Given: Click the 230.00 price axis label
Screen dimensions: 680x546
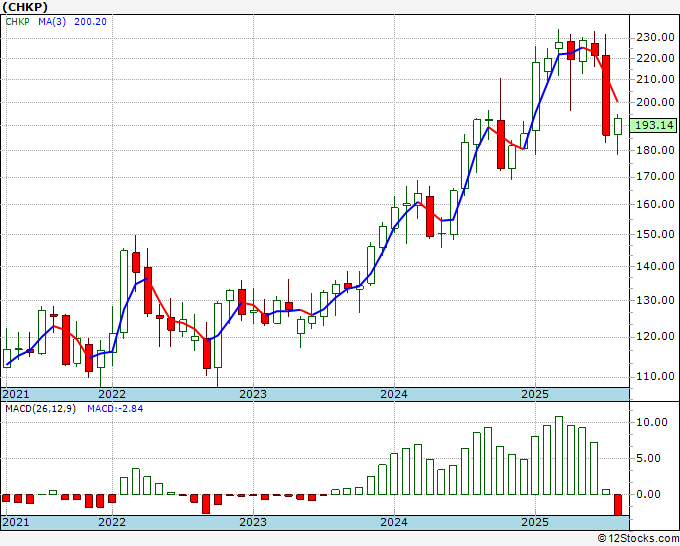Looking at the screenshot, I should point(655,37).
